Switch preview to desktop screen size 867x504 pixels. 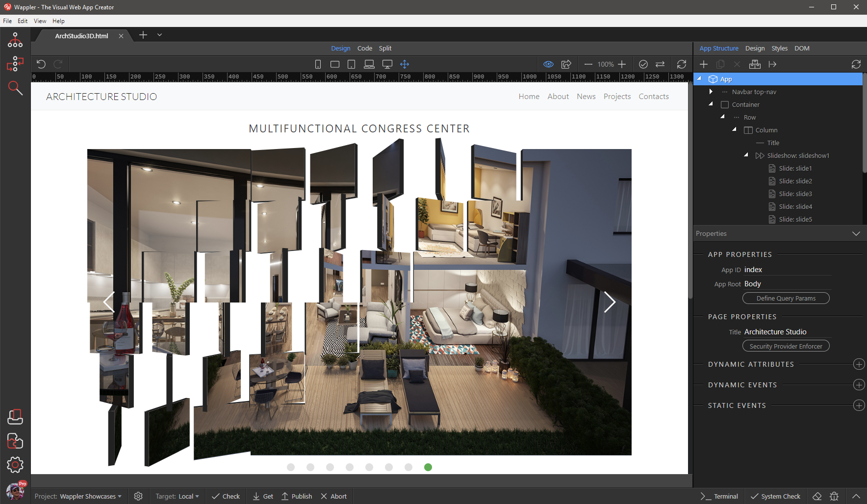[387, 64]
